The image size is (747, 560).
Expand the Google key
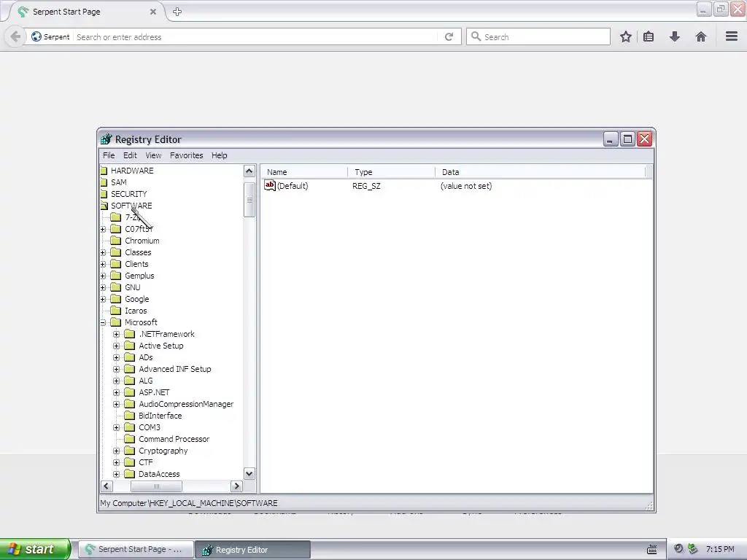(x=103, y=299)
